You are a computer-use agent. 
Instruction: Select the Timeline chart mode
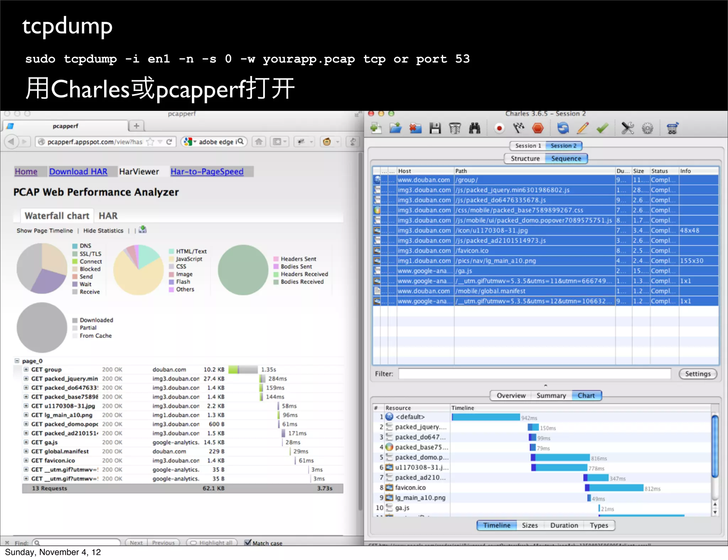click(x=497, y=525)
